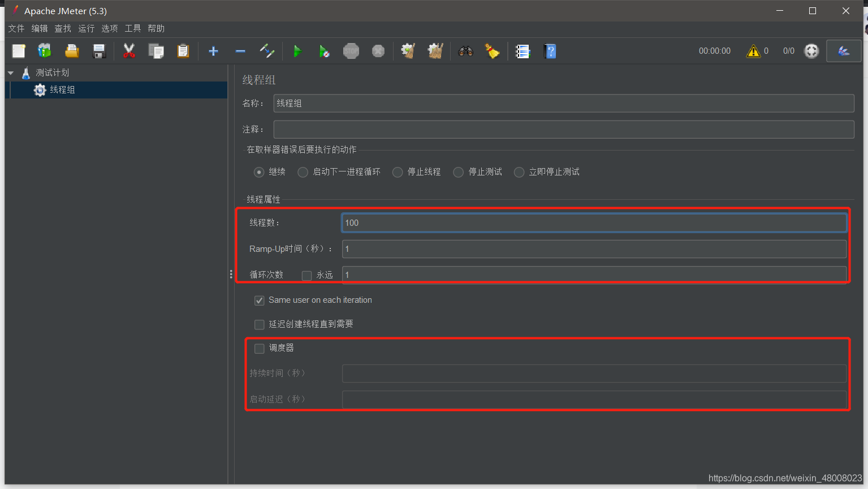This screenshot has width=868, height=489.
Task: Click the 循环次数 loop count field
Action: (594, 274)
